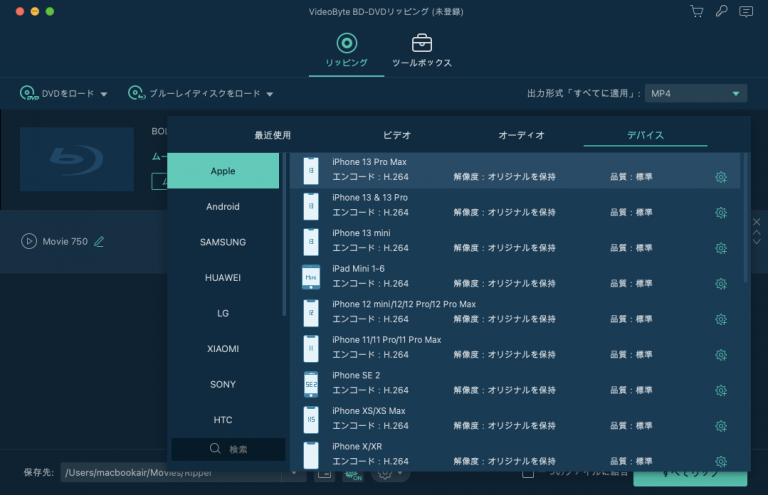Image resolution: width=768 pixels, height=495 pixels.
Task: Click the key registration icon
Action: [721, 11]
